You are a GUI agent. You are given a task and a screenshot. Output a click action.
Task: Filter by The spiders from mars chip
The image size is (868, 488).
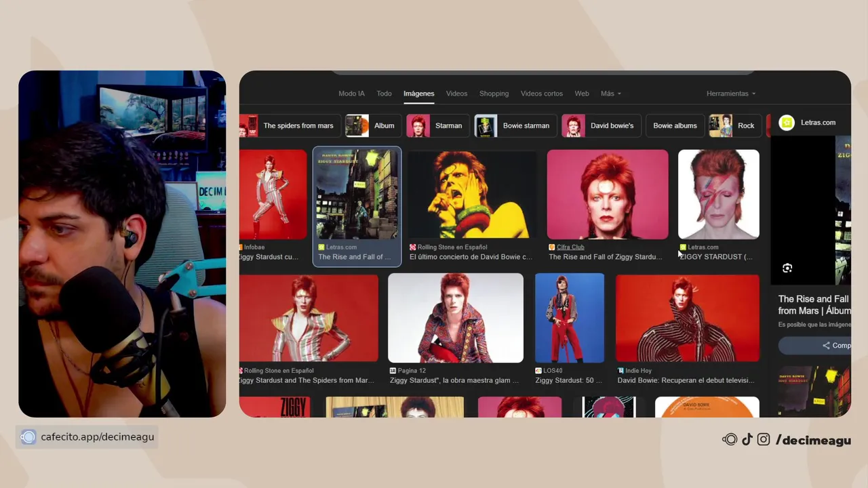point(290,125)
